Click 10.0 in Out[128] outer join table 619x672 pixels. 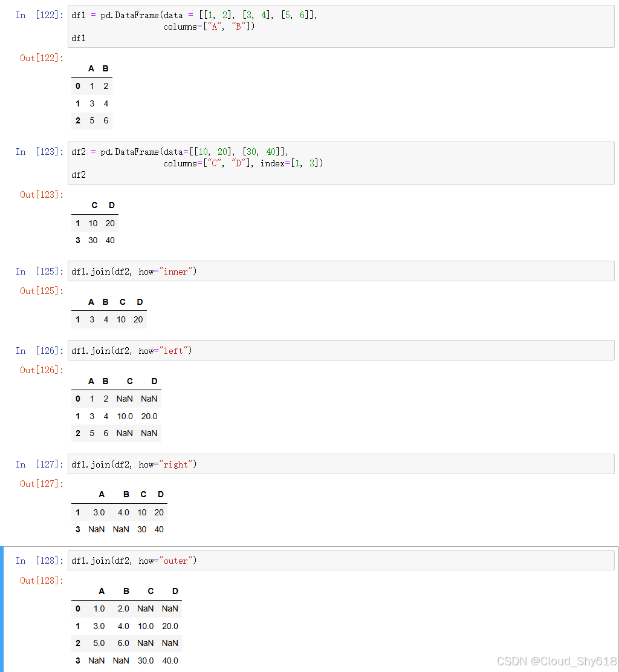pos(146,626)
